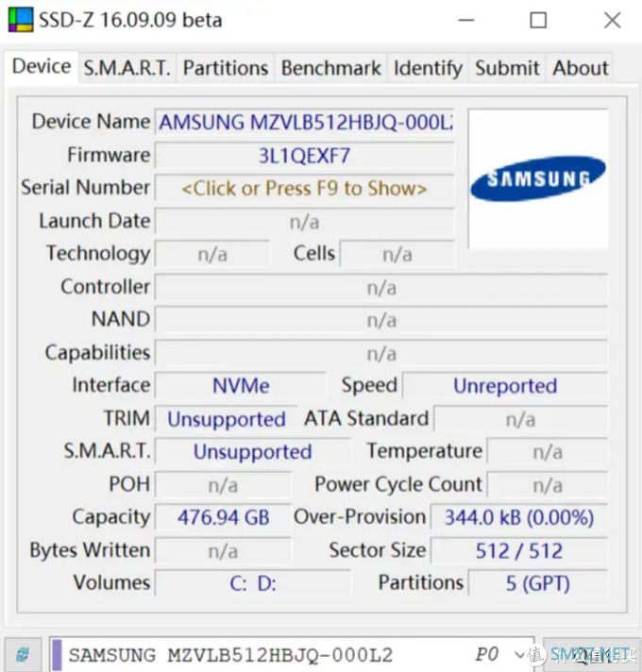Image resolution: width=642 pixels, height=672 pixels.
Task: Click the Volumes value C: D:
Action: click(x=252, y=583)
